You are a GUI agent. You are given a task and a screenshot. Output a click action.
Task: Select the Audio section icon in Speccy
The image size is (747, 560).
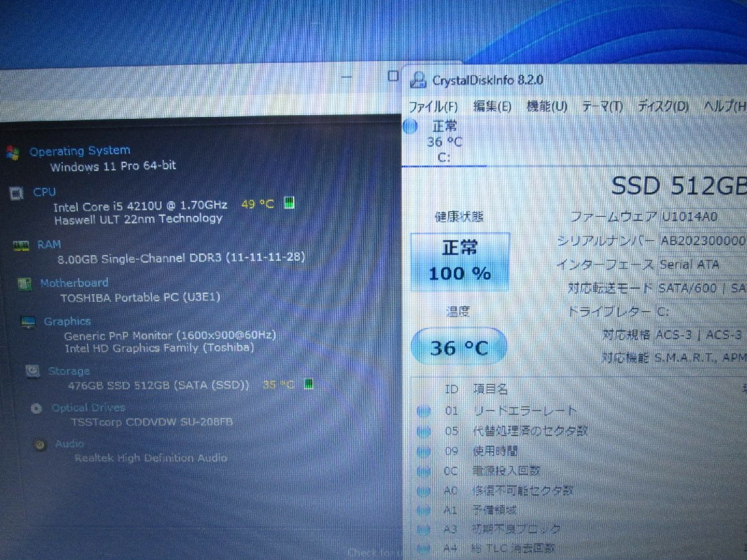(39, 444)
